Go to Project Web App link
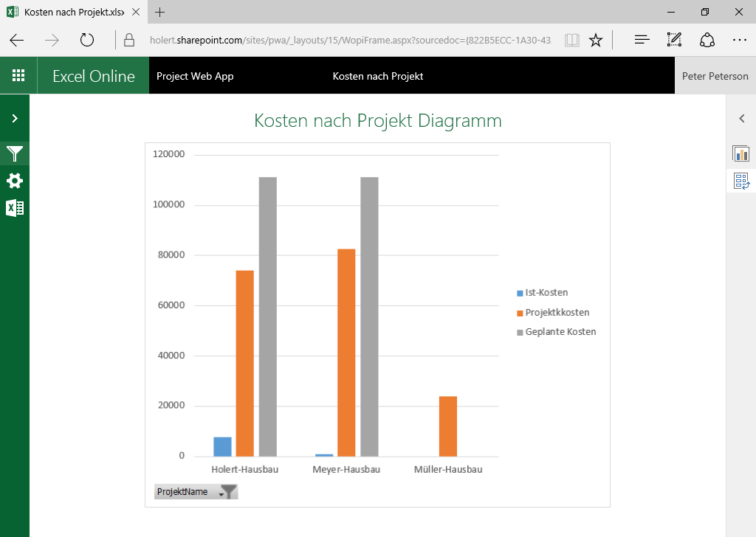 tap(195, 76)
